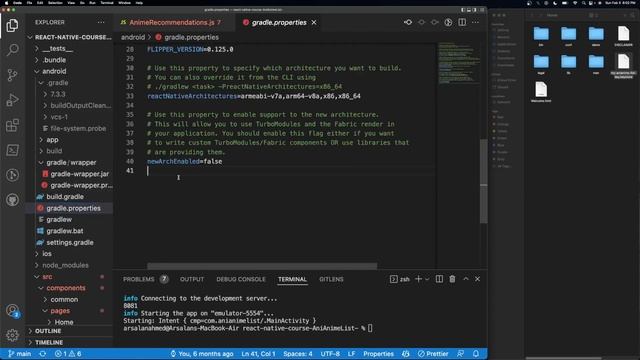This screenshot has height=360, width=640.
Task: Collapse the .gradle folder
Action: tap(69, 83)
